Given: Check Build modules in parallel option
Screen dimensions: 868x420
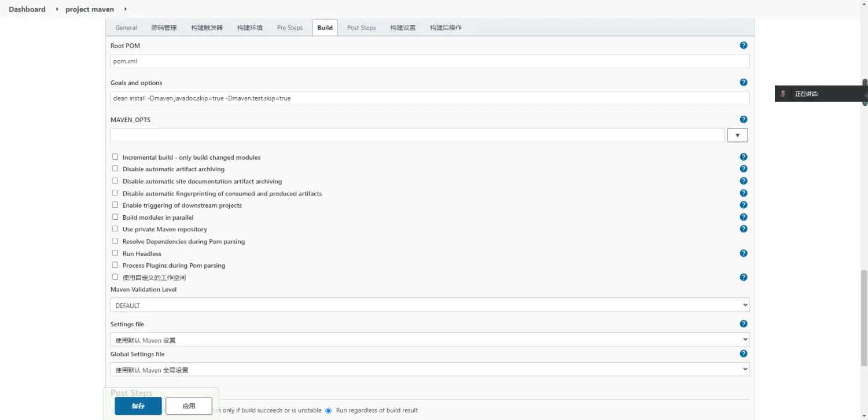Looking at the screenshot, I should (x=115, y=217).
